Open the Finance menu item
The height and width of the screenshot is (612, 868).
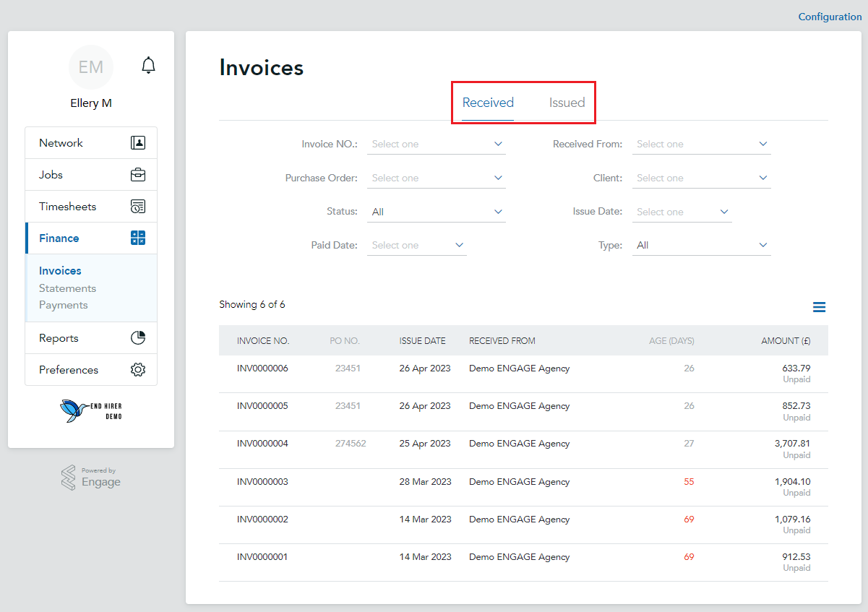pos(91,238)
